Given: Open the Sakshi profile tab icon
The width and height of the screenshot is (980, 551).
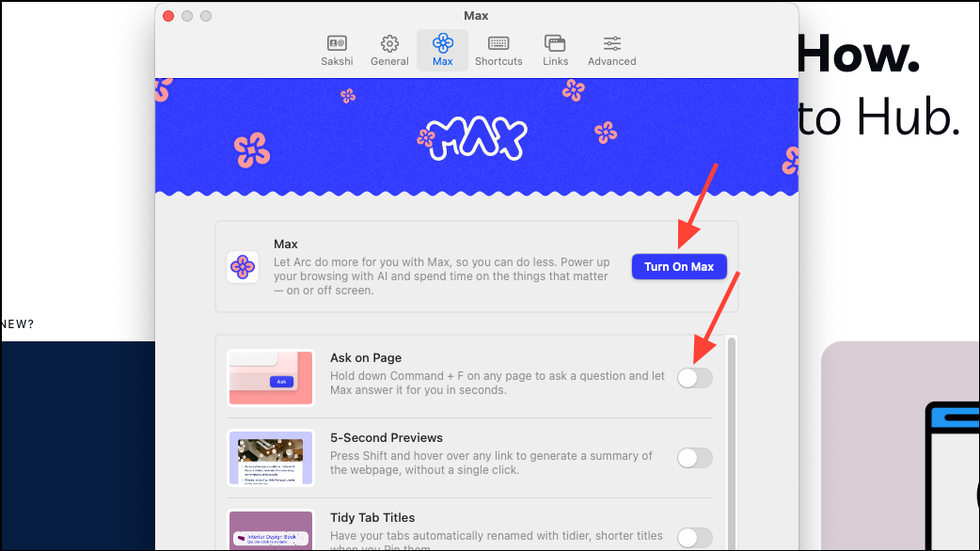Looking at the screenshot, I should point(337,43).
